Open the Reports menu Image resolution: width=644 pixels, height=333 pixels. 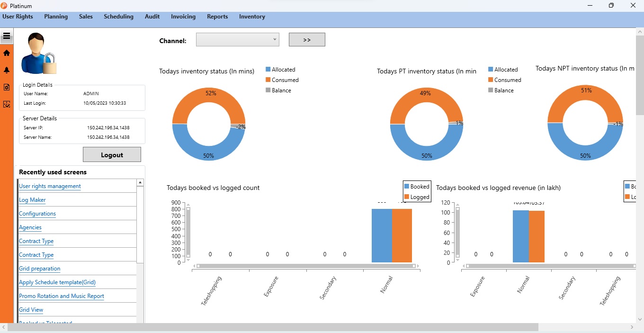click(x=217, y=17)
